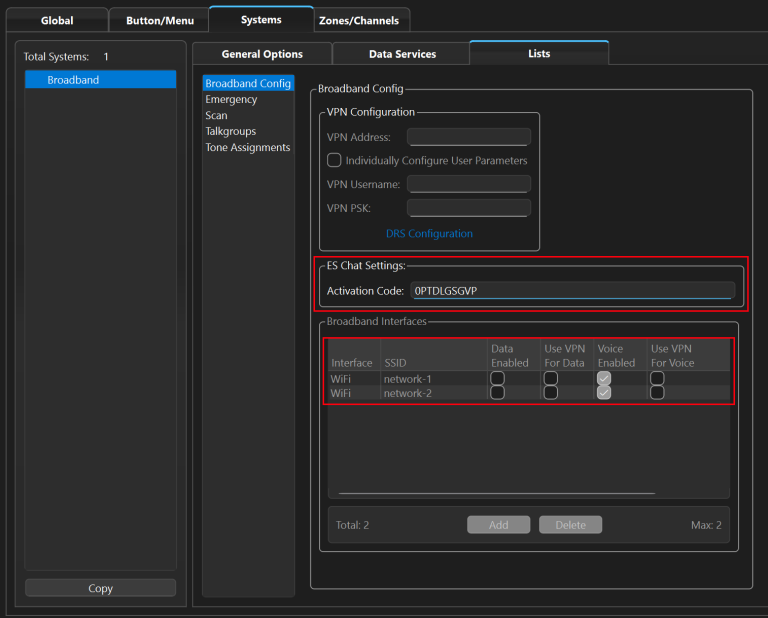Open Tone Assignments list item
768x618 pixels.
coord(247,148)
